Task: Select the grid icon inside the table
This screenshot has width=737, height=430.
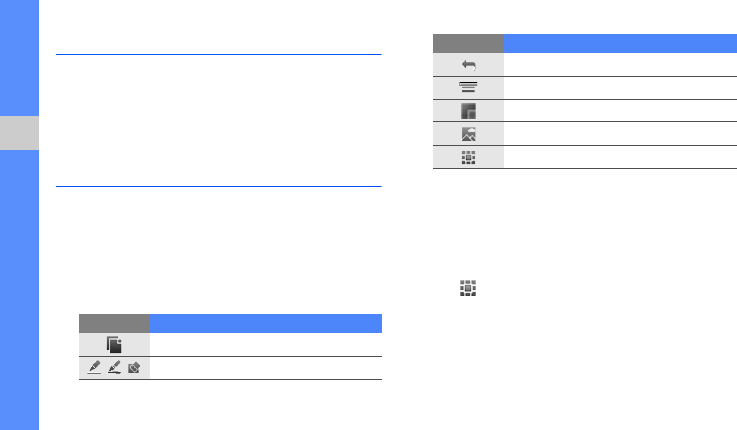Action: click(468, 157)
